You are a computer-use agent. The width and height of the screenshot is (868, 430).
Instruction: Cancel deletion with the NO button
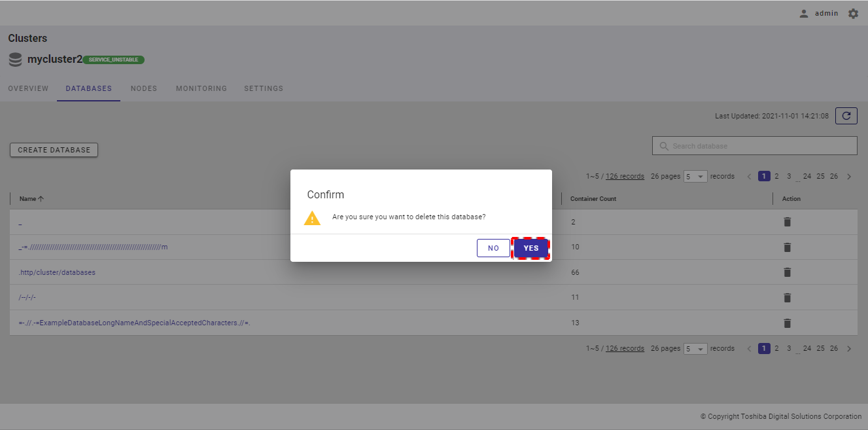(x=493, y=248)
